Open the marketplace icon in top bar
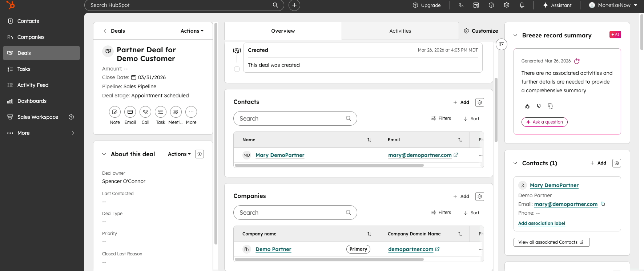644x271 pixels. 476,5
